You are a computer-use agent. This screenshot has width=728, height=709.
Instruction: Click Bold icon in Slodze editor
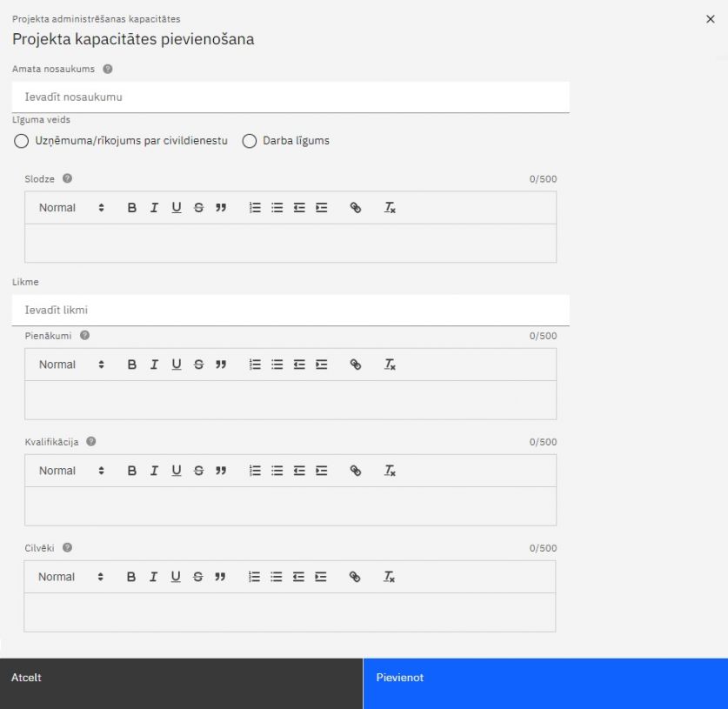click(x=133, y=208)
